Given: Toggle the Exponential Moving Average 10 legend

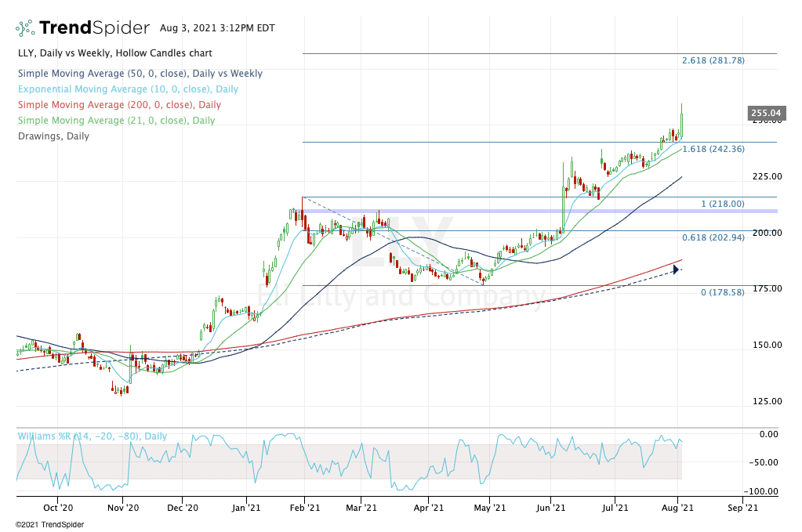Looking at the screenshot, I should point(127,89).
